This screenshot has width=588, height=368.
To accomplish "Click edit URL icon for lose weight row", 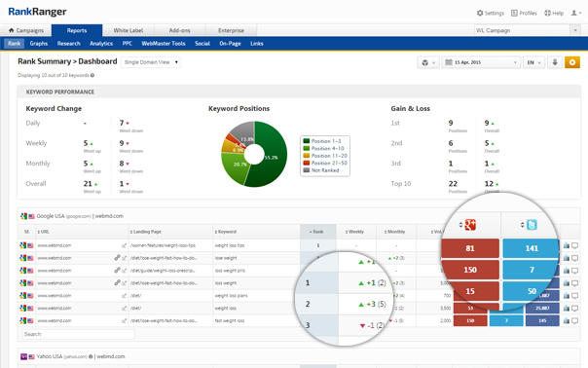I will pyautogui.click(x=125, y=258).
